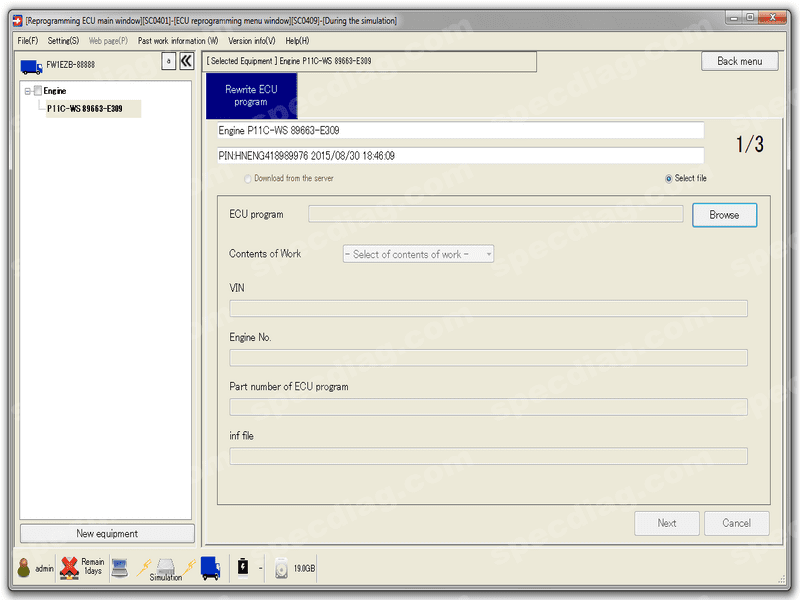The width and height of the screenshot is (800, 600).
Task: Click the Simulation interface device icon
Action: pos(165,568)
